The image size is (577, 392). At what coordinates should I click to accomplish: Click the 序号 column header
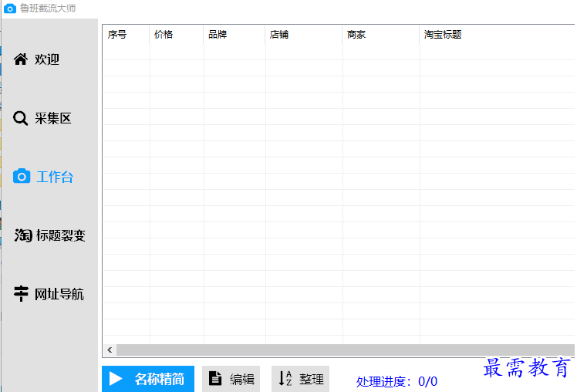117,35
